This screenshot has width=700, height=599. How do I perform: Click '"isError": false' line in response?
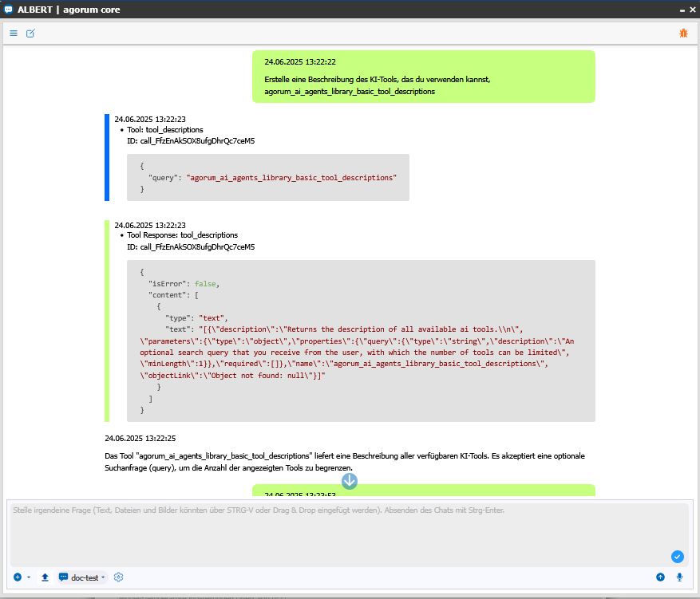(x=184, y=284)
